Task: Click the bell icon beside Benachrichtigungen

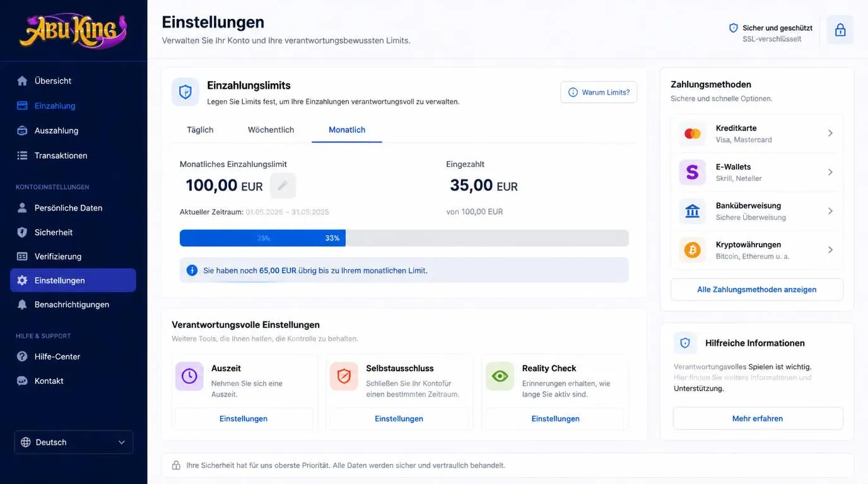Action: click(x=22, y=304)
